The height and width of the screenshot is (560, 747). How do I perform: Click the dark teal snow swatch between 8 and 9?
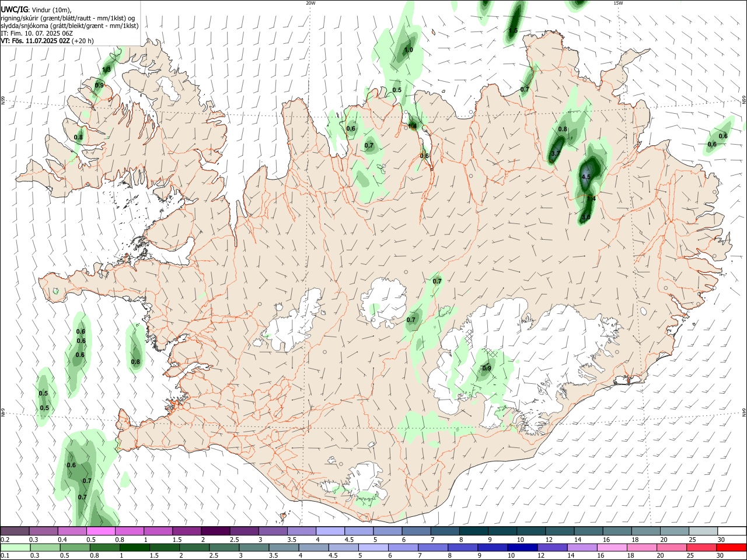(x=473, y=531)
